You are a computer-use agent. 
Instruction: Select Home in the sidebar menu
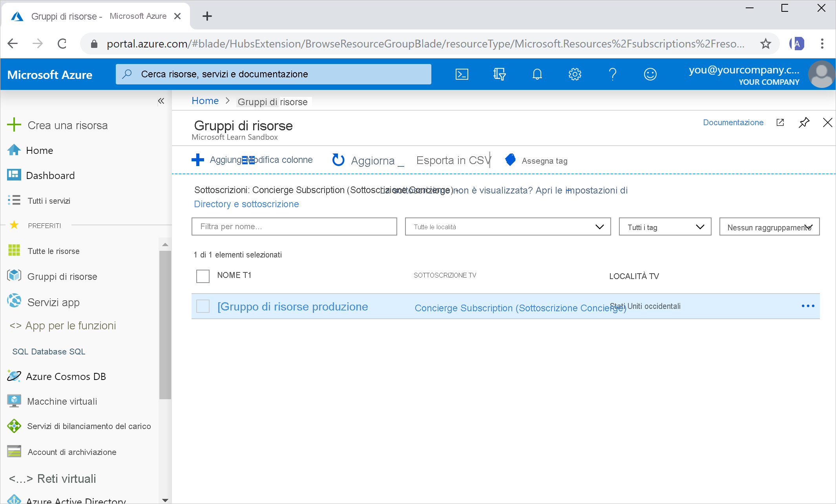(40, 150)
